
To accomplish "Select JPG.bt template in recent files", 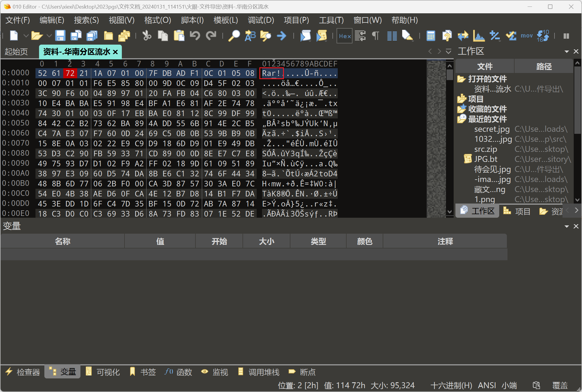I will click(486, 159).
